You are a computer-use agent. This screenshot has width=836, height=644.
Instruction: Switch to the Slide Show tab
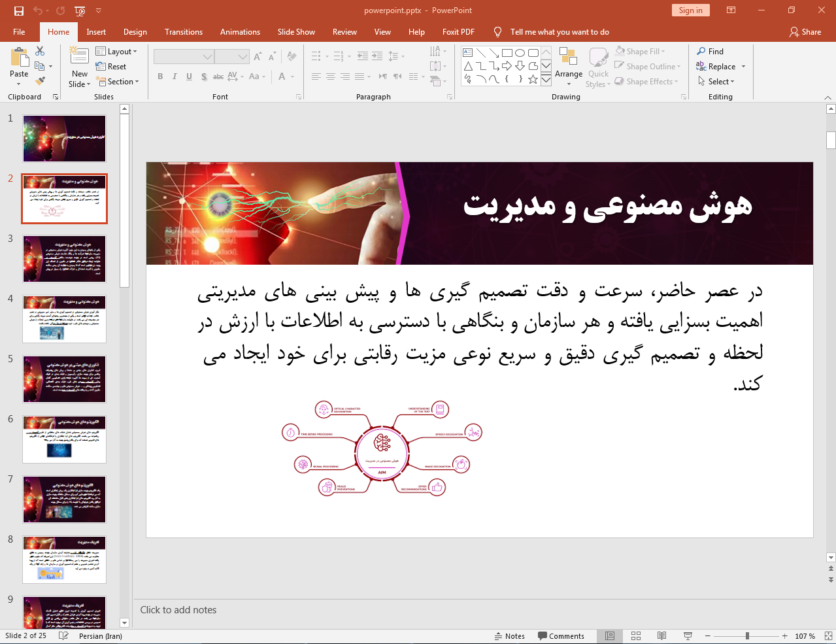tap(296, 32)
